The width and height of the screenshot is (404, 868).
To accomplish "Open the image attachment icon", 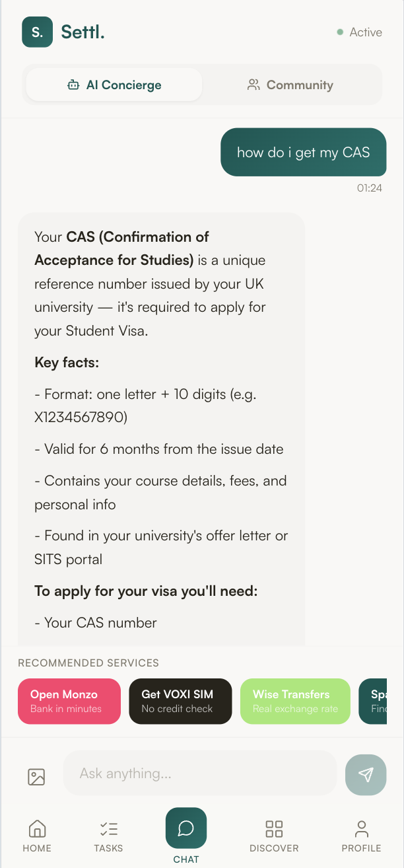I will (36, 777).
